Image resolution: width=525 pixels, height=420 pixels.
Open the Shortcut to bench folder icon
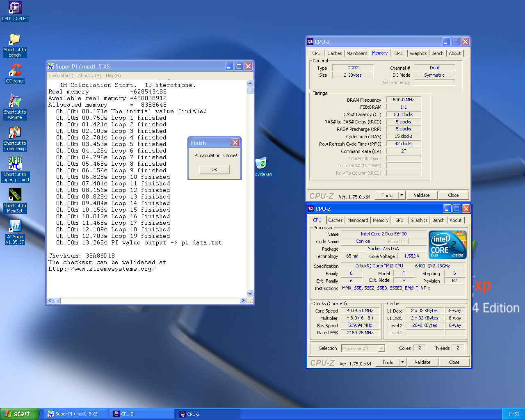tap(15, 45)
